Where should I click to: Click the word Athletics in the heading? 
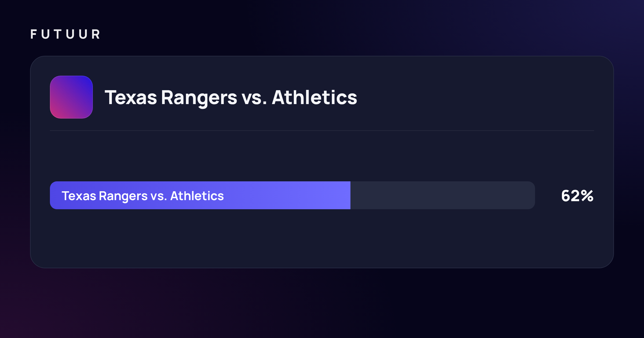[314, 97]
